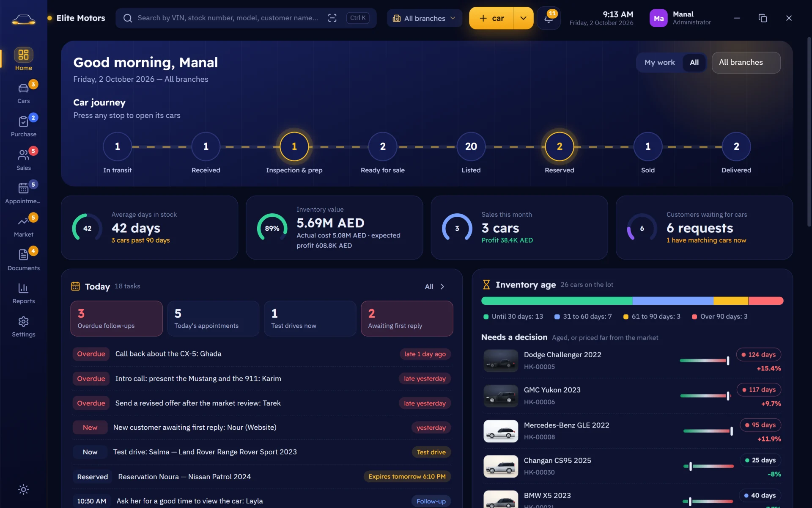This screenshot has width=812, height=508.
Task: Click the VIN scan icon in search bar
Action: [332, 18]
